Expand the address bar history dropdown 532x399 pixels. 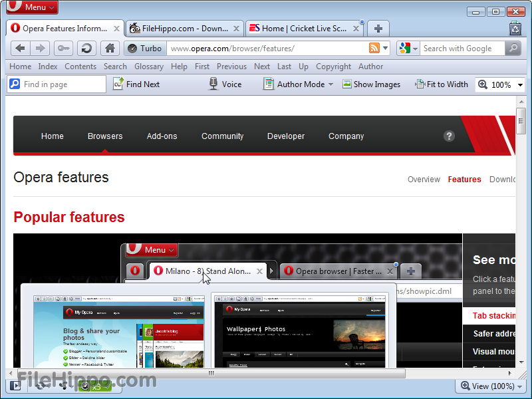(x=386, y=49)
